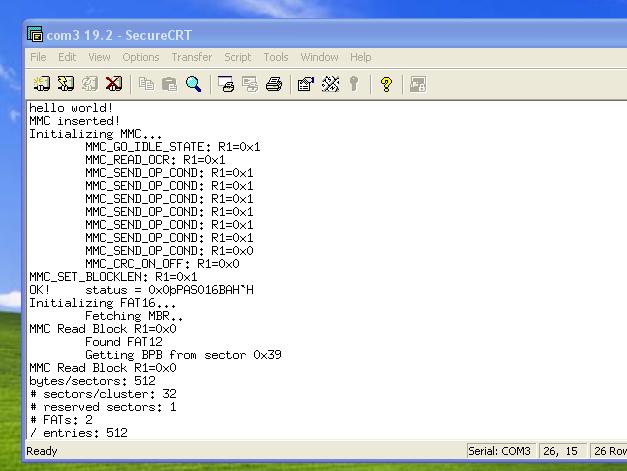The height and width of the screenshot is (471, 627).
Task: Click the Paste clipboard icon
Action: 170,84
